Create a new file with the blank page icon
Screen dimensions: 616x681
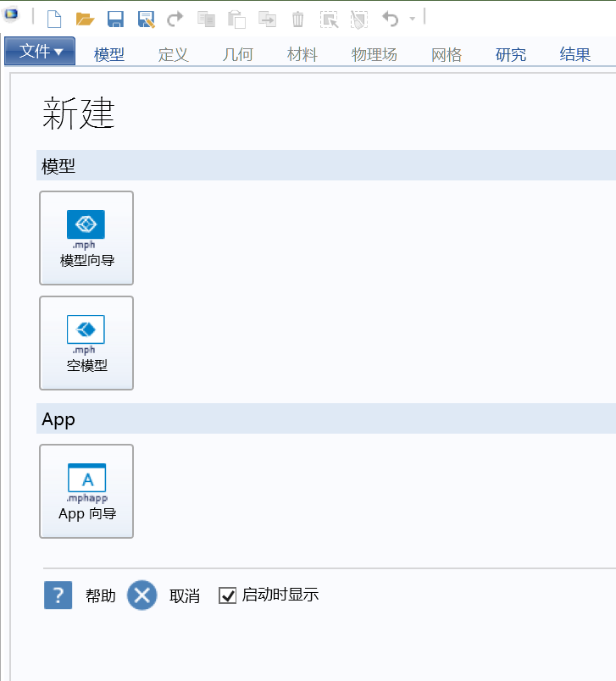coord(54,19)
